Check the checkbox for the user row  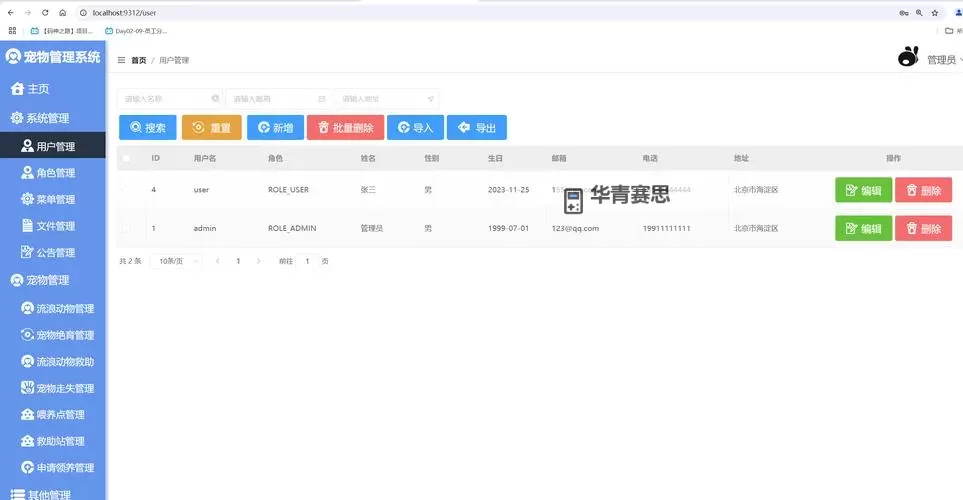pyautogui.click(x=126, y=189)
